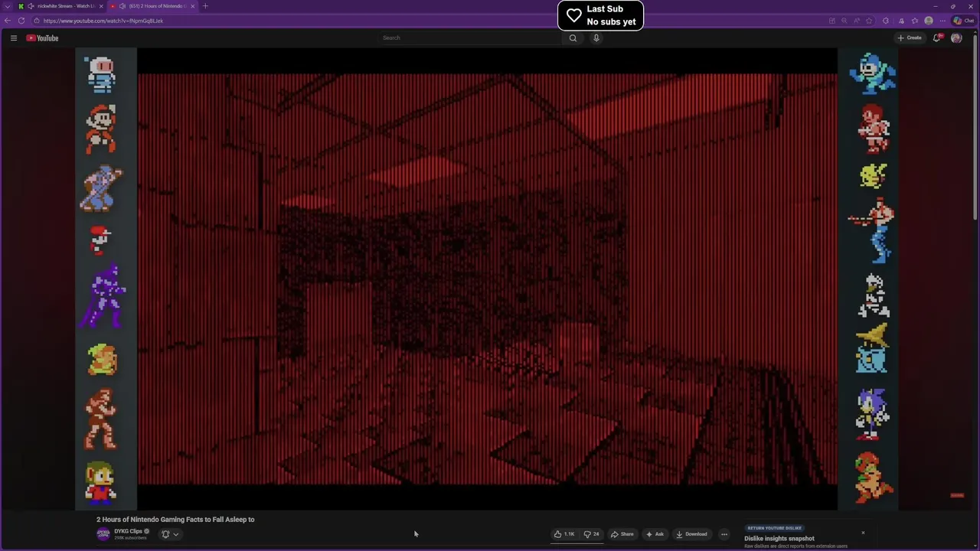The image size is (980, 551).
Task: Dislike the video showing 24
Action: point(592,534)
